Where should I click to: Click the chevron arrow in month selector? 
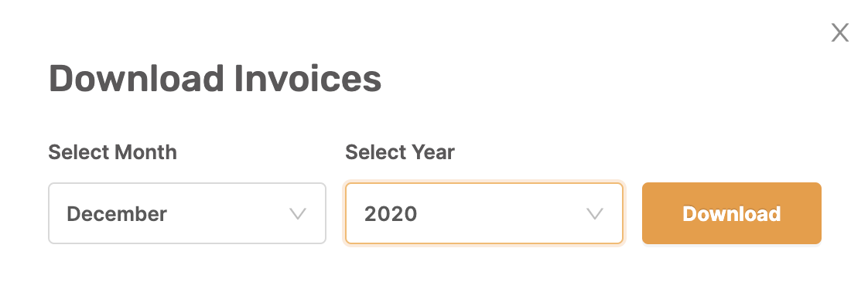pyautogui.click(x=298, y=214)
